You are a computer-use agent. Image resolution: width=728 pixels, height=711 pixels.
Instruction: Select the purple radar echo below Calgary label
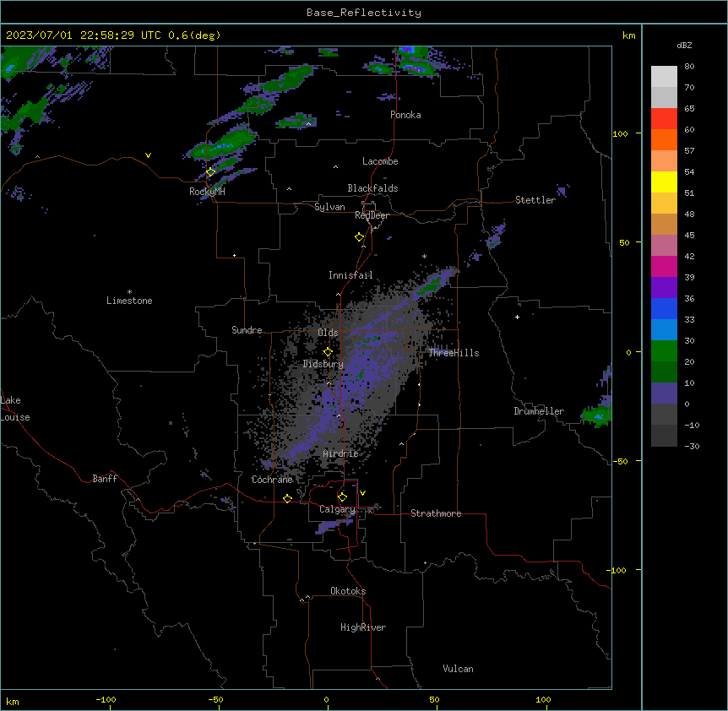(x=334, y=526)
